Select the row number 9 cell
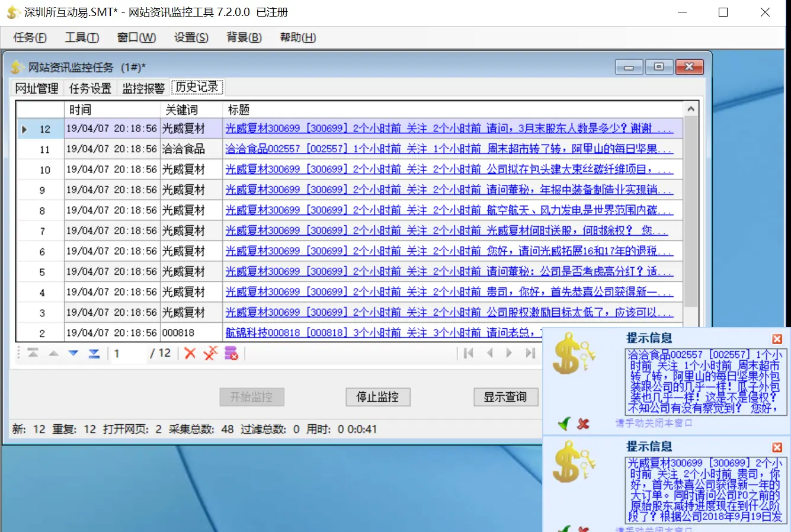 coord(42,190)
